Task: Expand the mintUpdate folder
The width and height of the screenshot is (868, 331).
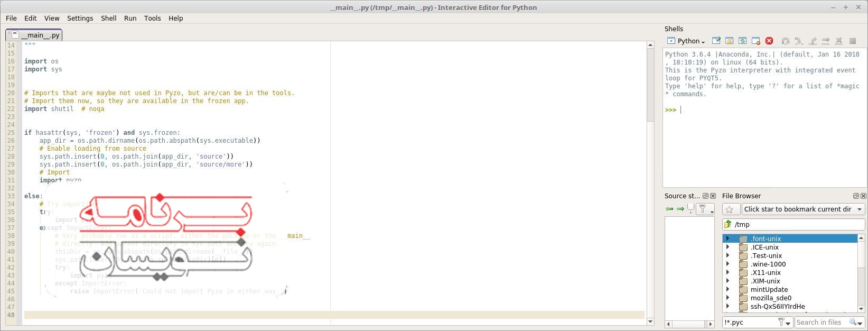Action: pyautogui.click(x=727, y=290)
